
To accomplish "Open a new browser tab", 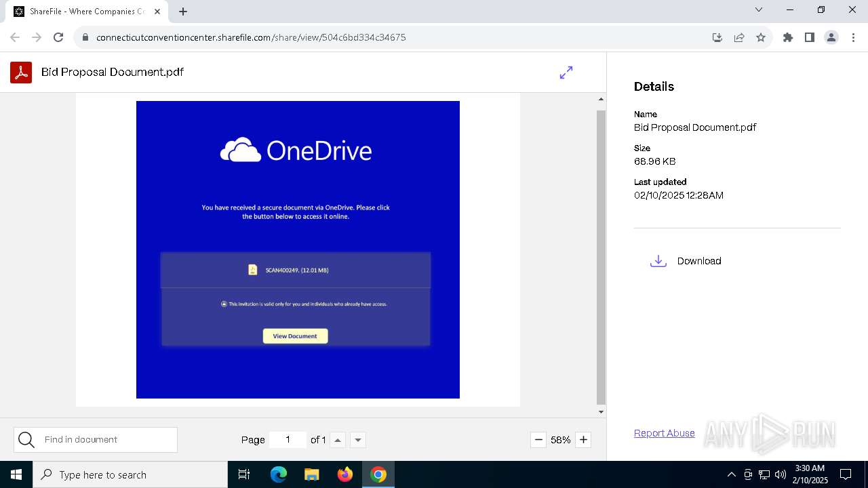I will click(x=183, y=12).
